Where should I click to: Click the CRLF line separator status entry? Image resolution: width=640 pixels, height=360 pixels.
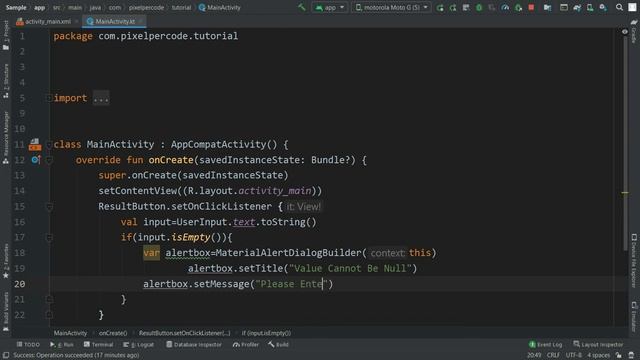[x=553, y=355]
